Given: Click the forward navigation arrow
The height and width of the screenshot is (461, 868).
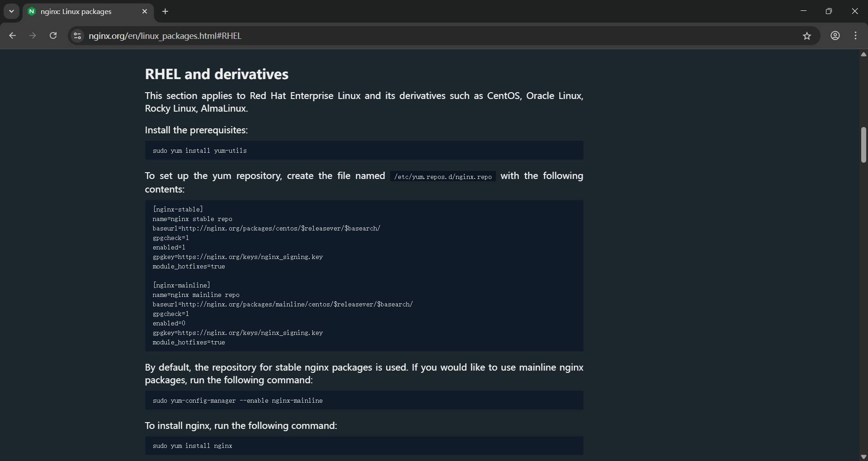Looking at the screenshot, I should click(33, 36).
